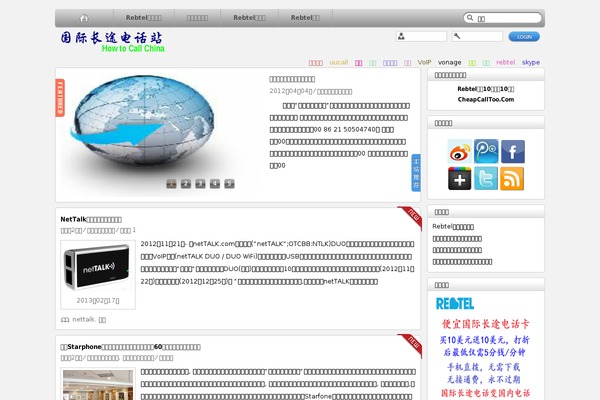This screenshot has width=600, height=400.
Task: Open the Sina Weibo social icon
Action: point(460,152)
